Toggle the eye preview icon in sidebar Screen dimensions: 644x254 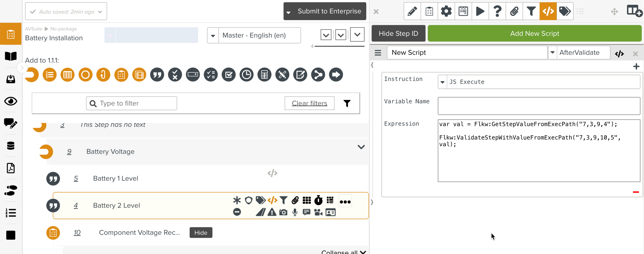[11, 101]
